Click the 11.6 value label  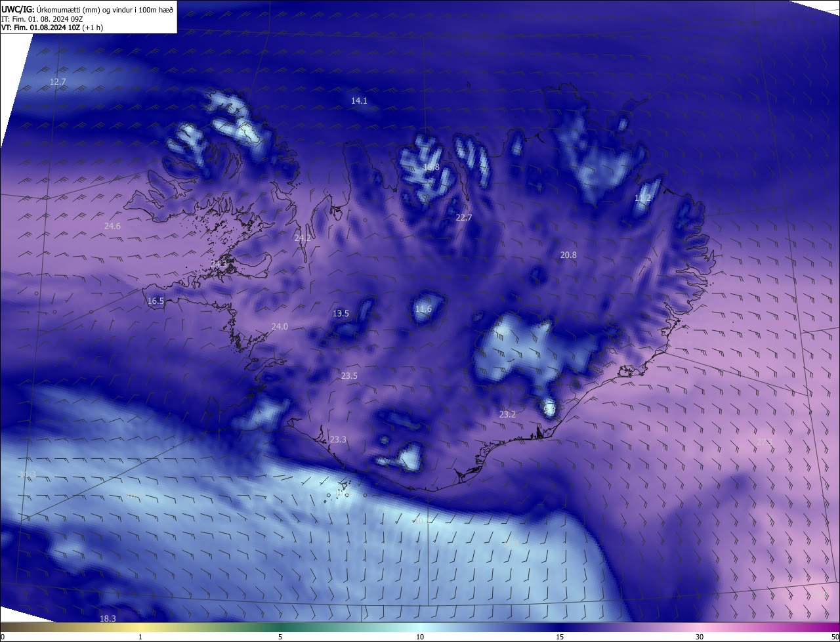pos(423,309)
